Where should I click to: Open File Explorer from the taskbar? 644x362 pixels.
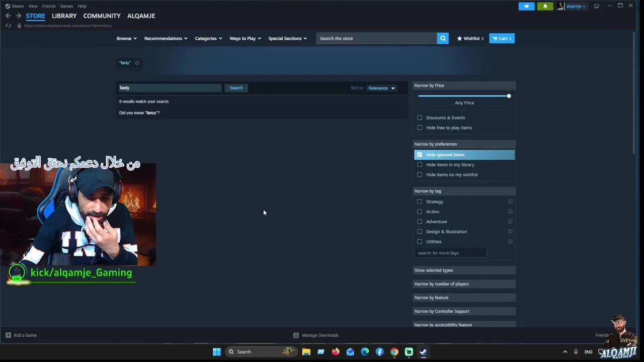pos(306,351)
